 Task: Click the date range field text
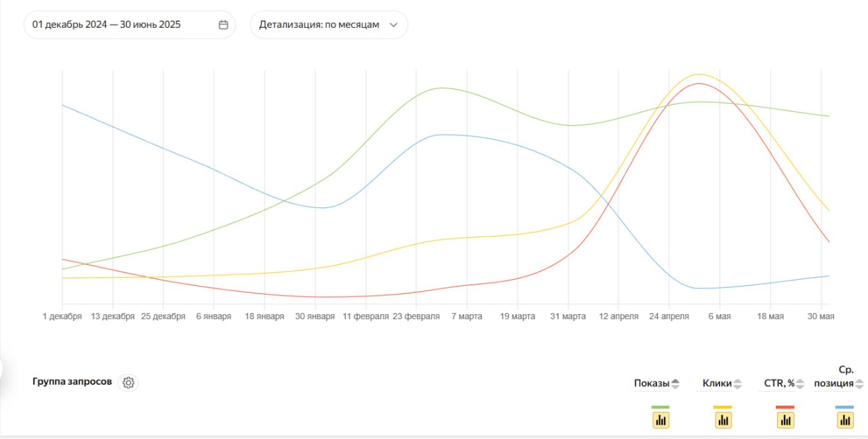[x=106, y=25]
